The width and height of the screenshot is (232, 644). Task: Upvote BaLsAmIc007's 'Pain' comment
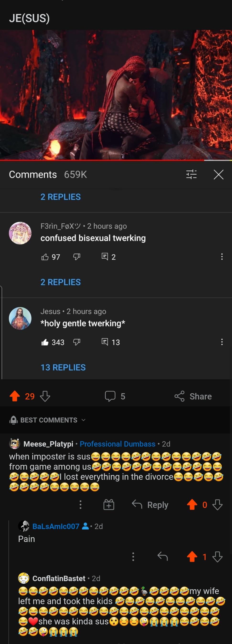192,557
